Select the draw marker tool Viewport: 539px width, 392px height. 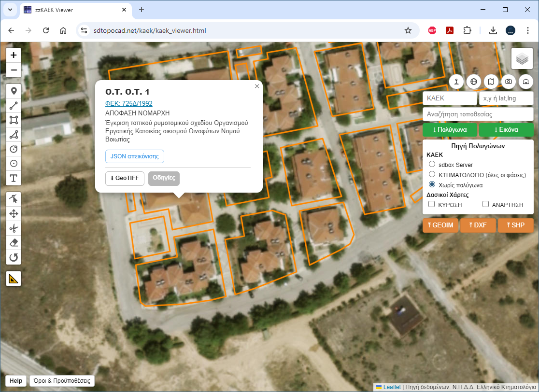click(x=14, y=91)
